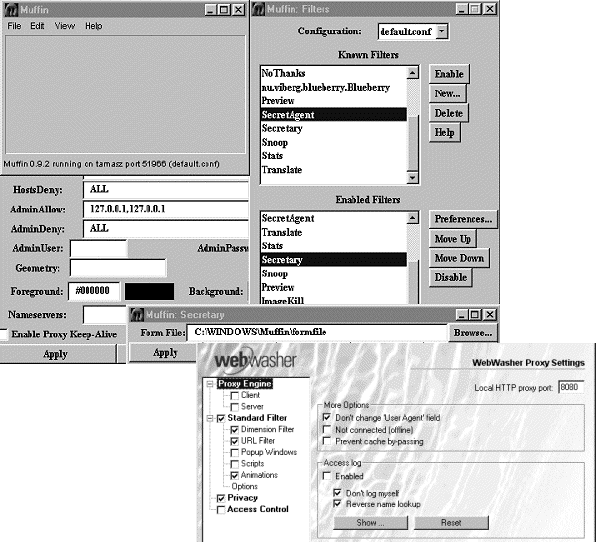Toggle the Client checkbox under Proxy Engine
Screen dimensions: 596x542
pos(235,396)
